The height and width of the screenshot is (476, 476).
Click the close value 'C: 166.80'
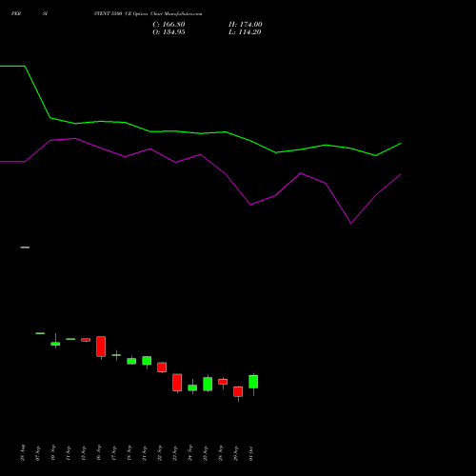[x=169, y=25]
